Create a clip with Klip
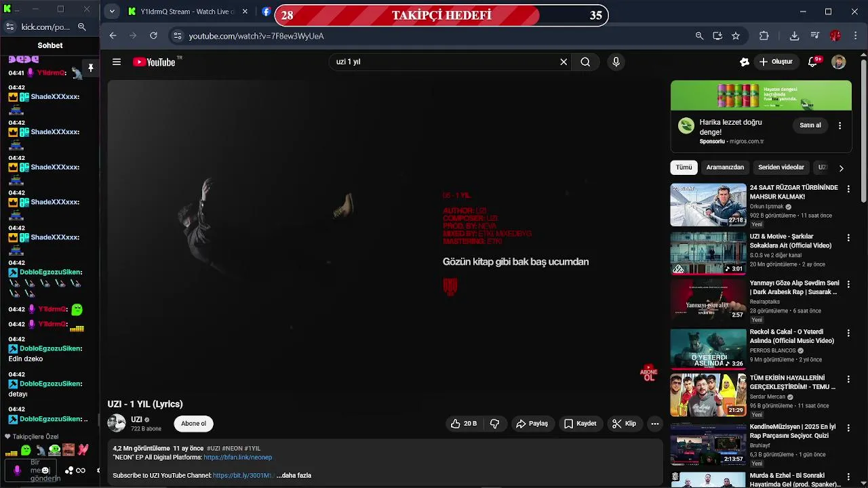Screen dimensions: 868x488 pyautogui.click(x=624, y=424)
